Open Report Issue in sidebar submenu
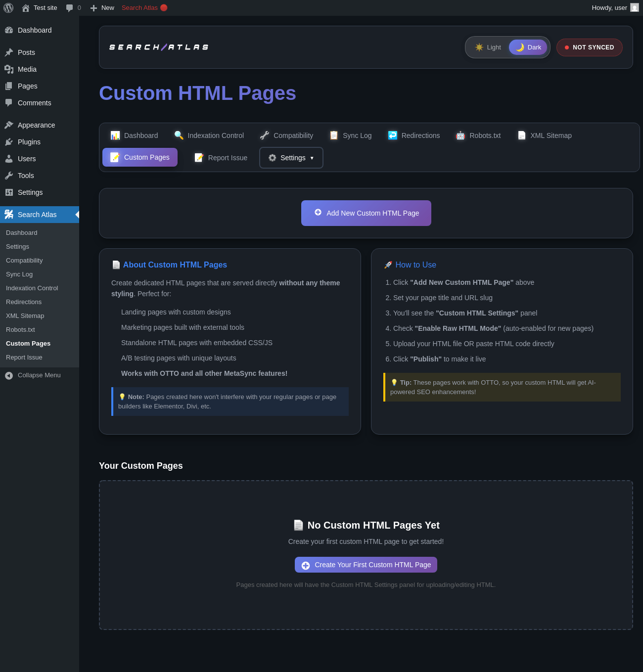 coord(24,358)
